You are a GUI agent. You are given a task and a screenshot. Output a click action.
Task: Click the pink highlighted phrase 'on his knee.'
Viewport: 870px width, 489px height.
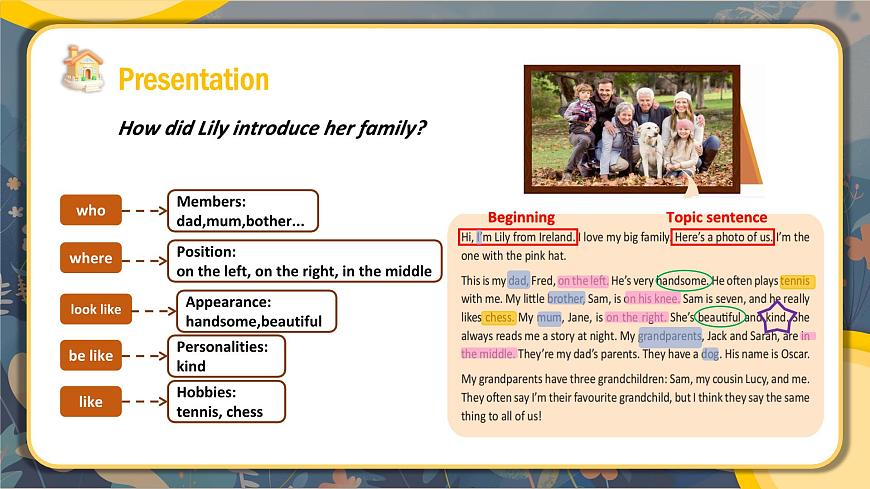[652, 299]
